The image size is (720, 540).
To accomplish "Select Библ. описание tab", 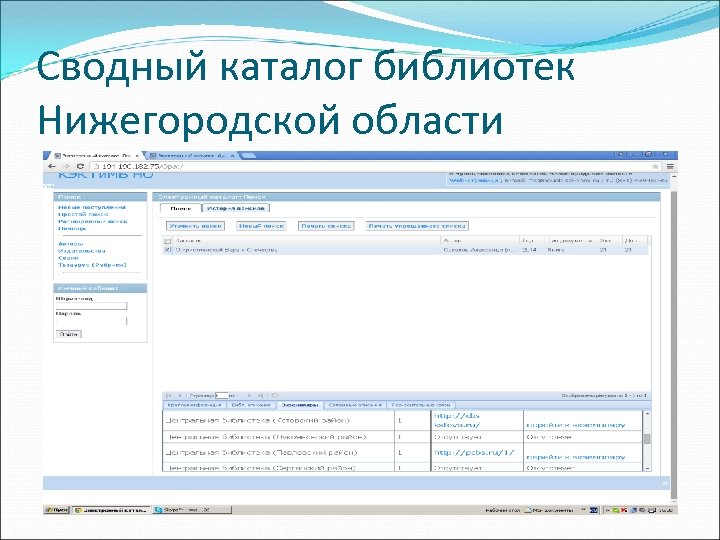I will point(251,405).
